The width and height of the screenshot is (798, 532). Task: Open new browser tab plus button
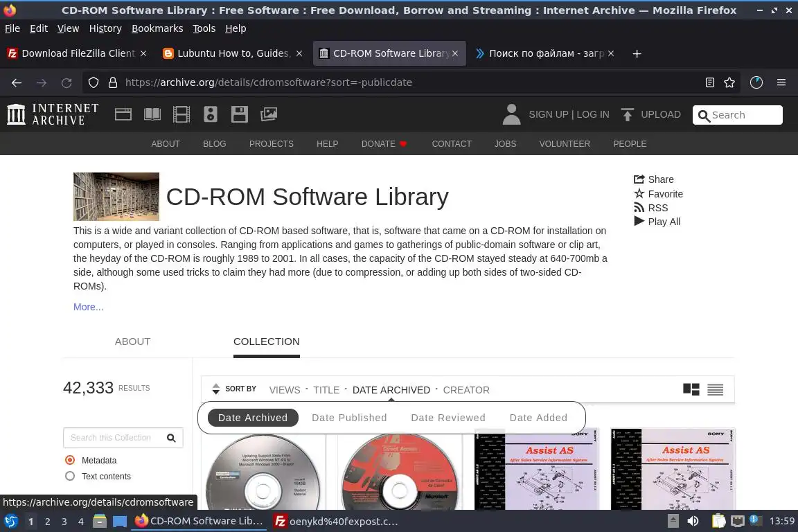637,54
